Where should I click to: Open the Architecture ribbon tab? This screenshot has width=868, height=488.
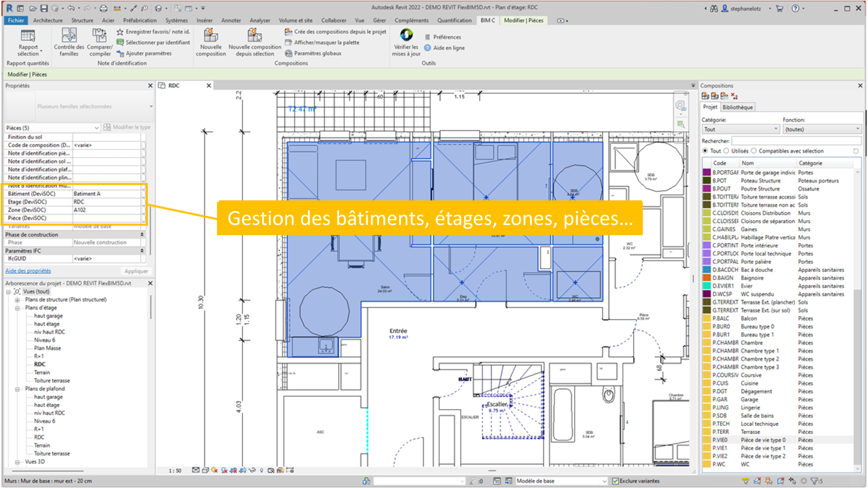point(48,20)
